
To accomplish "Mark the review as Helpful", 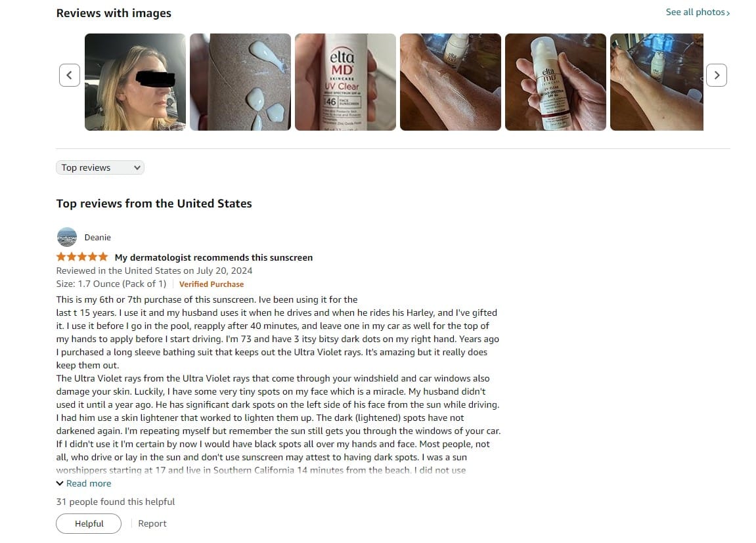I will click(x=89, y=524).
